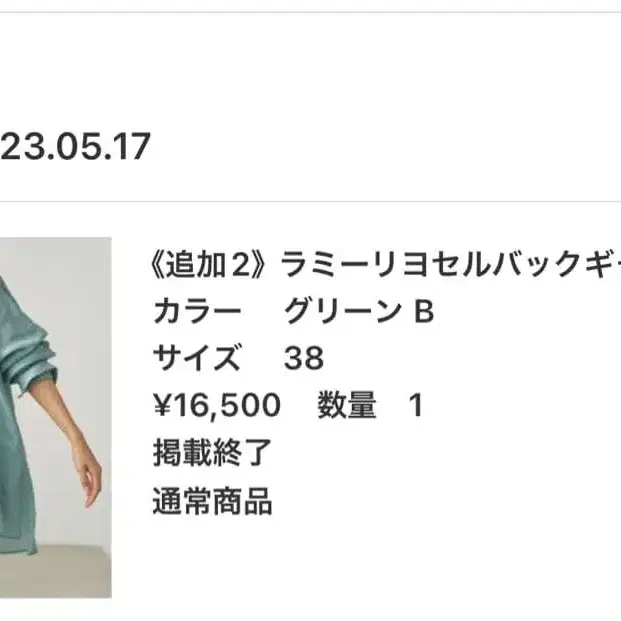This screenshot has width=621, height=621.
Task: Click the 通常商品 item type text
Action: [212, 501]
